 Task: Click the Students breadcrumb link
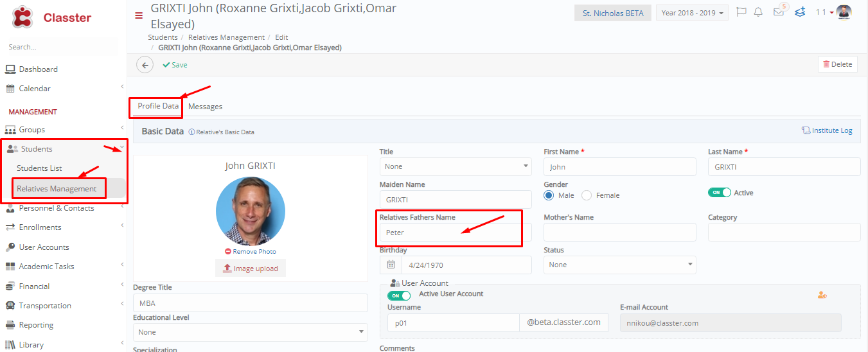pyautogui.click(x=163, y=38)
